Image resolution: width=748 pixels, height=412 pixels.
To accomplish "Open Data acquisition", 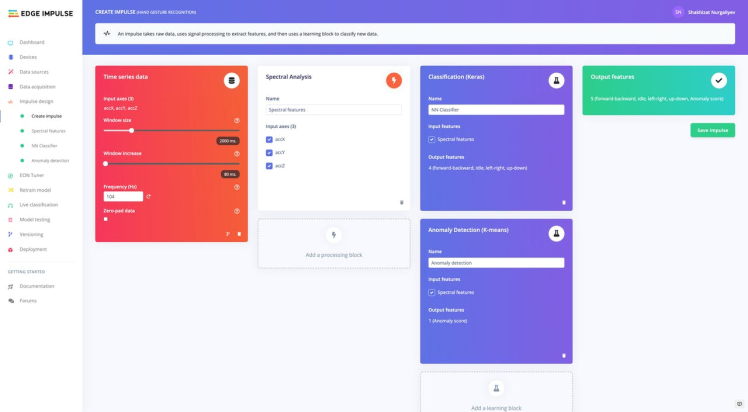I will pos(37,87).
